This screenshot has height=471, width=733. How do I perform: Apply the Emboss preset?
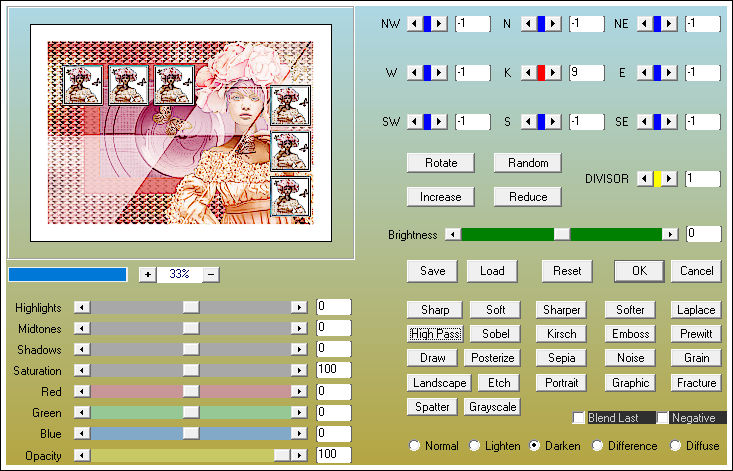[x=630, y=334]
